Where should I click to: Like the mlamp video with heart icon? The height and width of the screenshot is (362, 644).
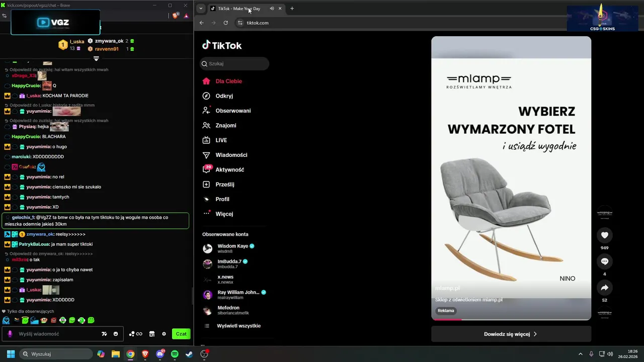coord(605,235)
